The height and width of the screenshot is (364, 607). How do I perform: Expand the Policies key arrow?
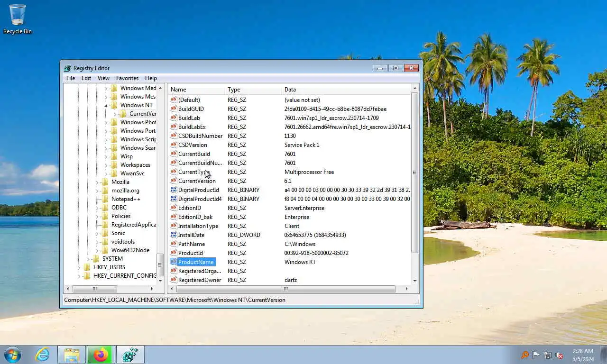(97, 216)
